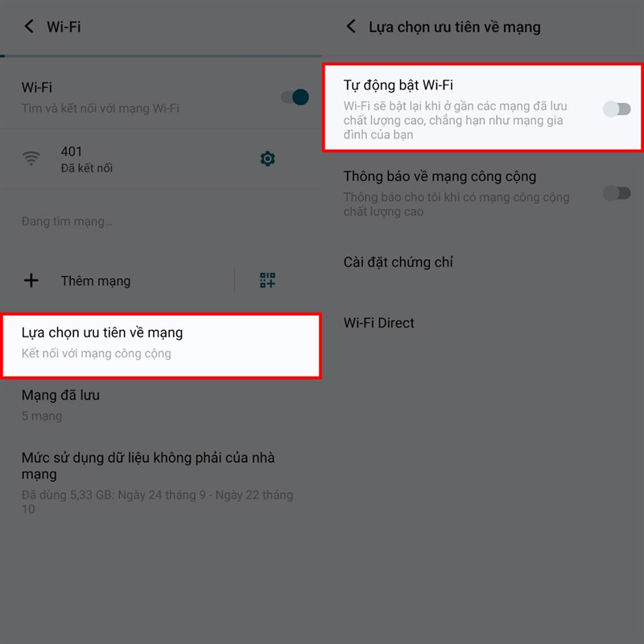This screenshot has height=644, width=644.
Task: Open Cài đặt chứng chỉ
Action: point(483,262)
